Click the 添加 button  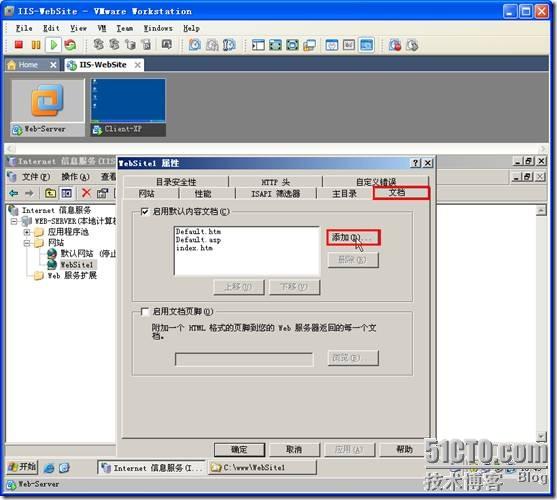pyautogui.click(x=353, y=237)
